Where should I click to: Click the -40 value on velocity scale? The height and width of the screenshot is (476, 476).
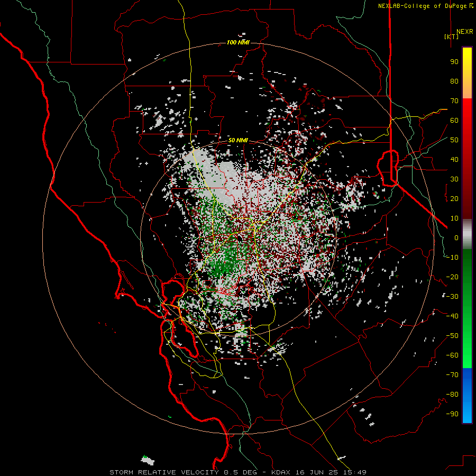pos(452,316)
